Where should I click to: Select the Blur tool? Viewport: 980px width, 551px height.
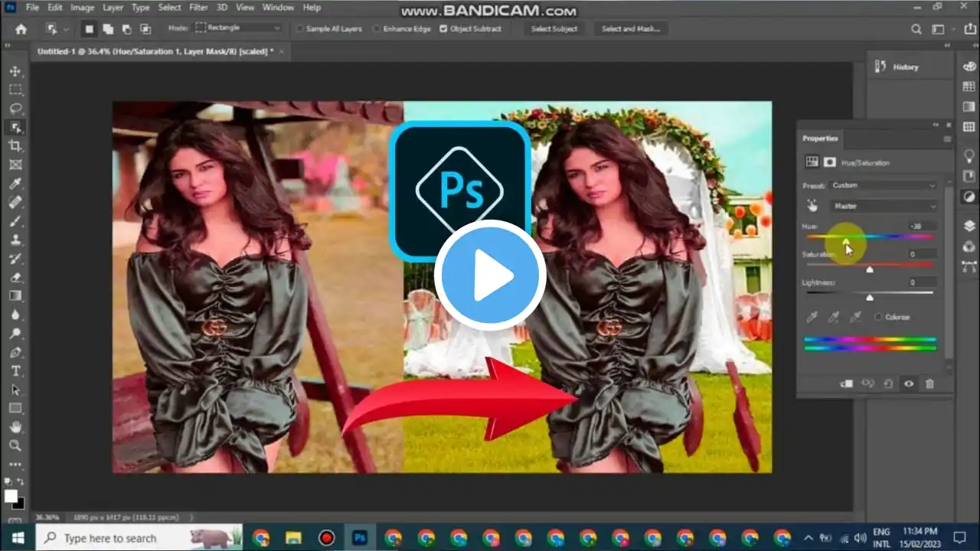15,315
